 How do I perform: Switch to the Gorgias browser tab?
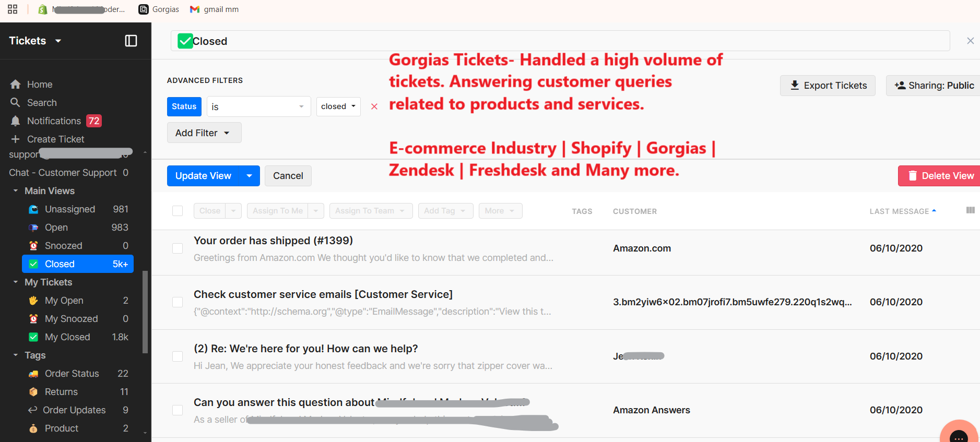pyautogui.click(x=159, y=9)
